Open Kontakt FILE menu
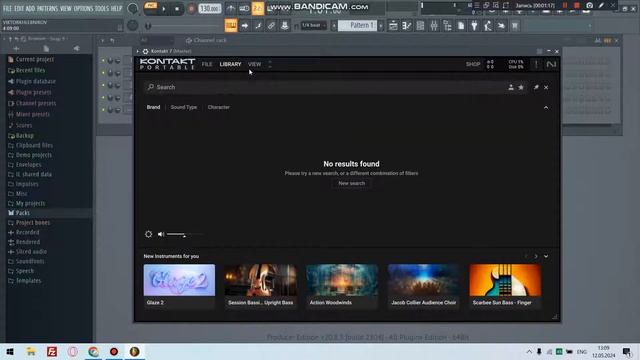The height and width of the screenshot is (360, 640). pyautogui.click(x=207, y=64)
